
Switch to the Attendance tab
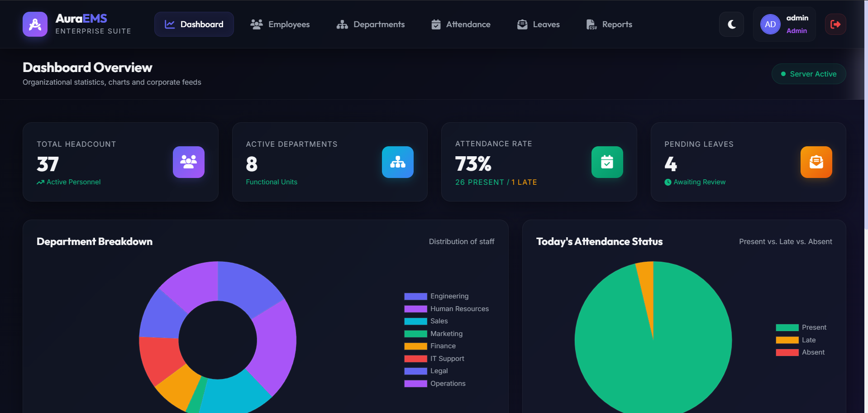click(x=461, y=24)
